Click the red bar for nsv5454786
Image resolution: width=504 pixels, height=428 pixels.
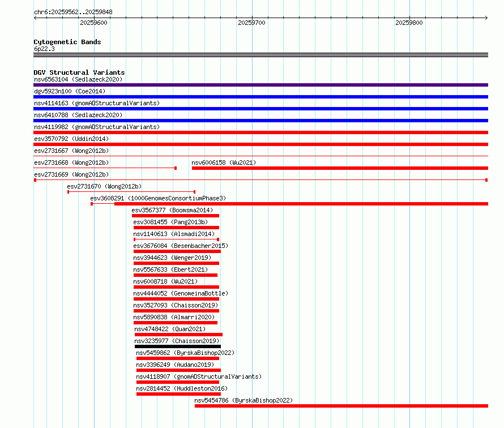(341, 406)
